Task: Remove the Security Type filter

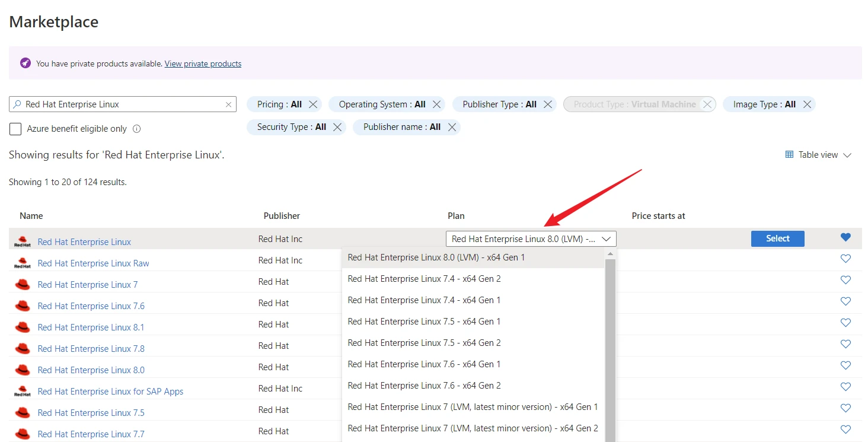Action: [x=337, y=127]
